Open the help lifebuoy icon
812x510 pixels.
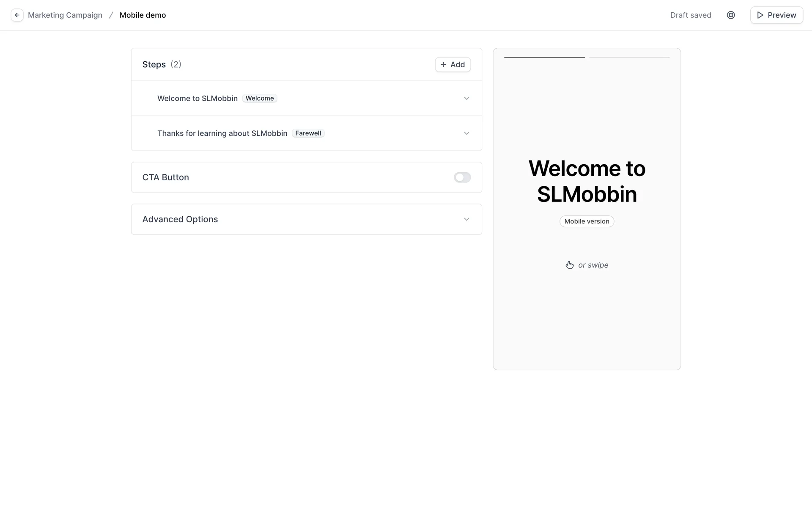(730, 15)
